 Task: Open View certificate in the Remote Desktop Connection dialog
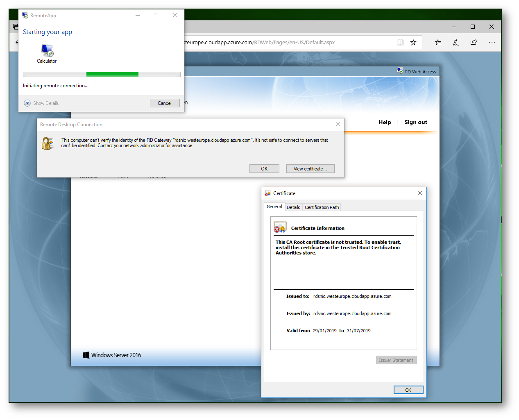310,169
